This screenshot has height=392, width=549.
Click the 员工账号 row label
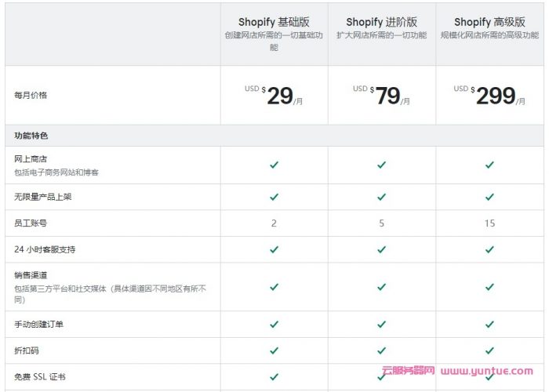point(31,223)
